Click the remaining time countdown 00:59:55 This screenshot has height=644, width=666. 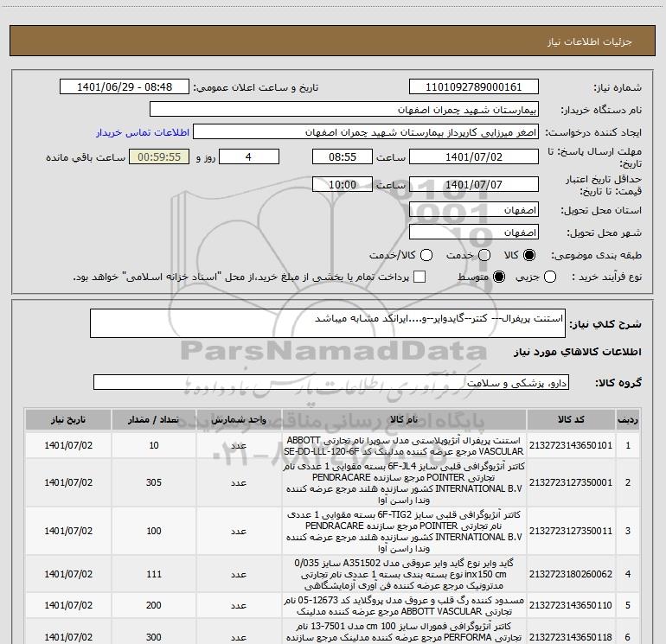(159, 157)
